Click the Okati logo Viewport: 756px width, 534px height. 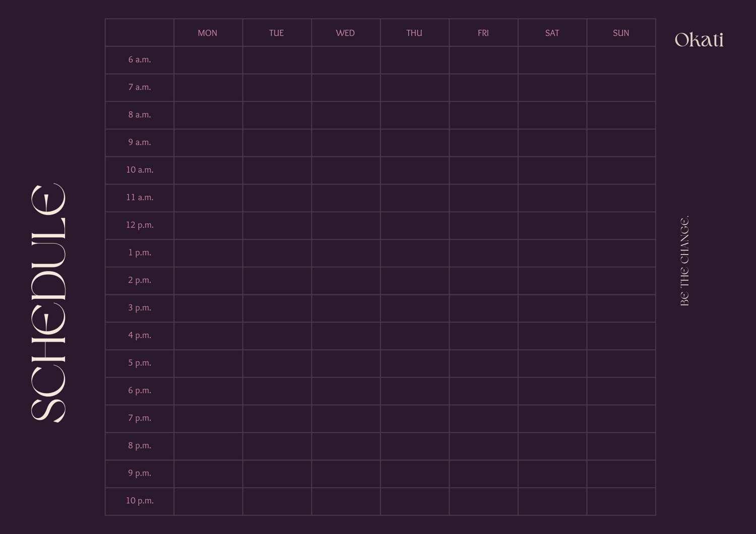click(699, 40)
